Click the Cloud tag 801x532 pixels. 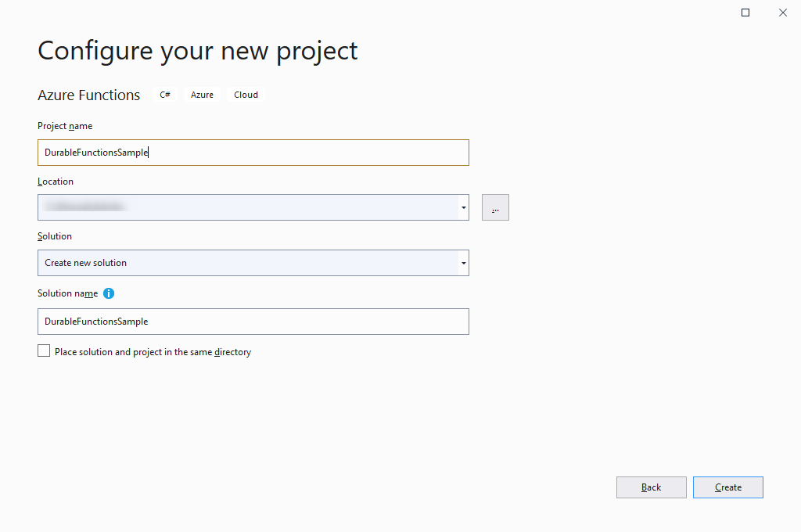tap(246, 94)
